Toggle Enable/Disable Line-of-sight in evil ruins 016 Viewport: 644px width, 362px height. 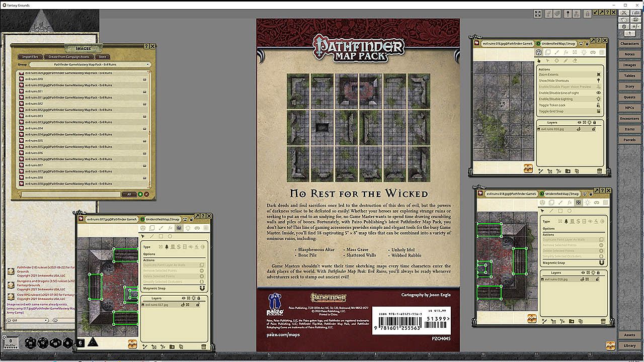571,93
